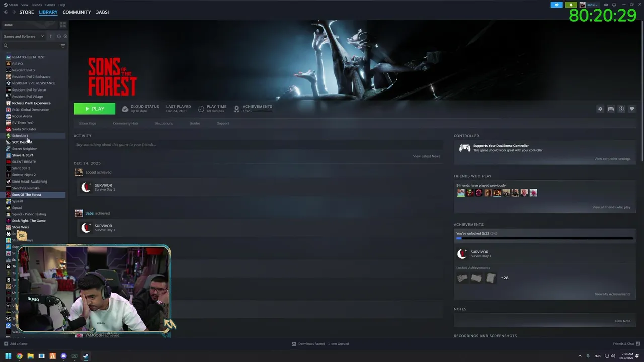Open the Store Page link
This screenshot has width=644, height=362.
click(x=88, y=123)
